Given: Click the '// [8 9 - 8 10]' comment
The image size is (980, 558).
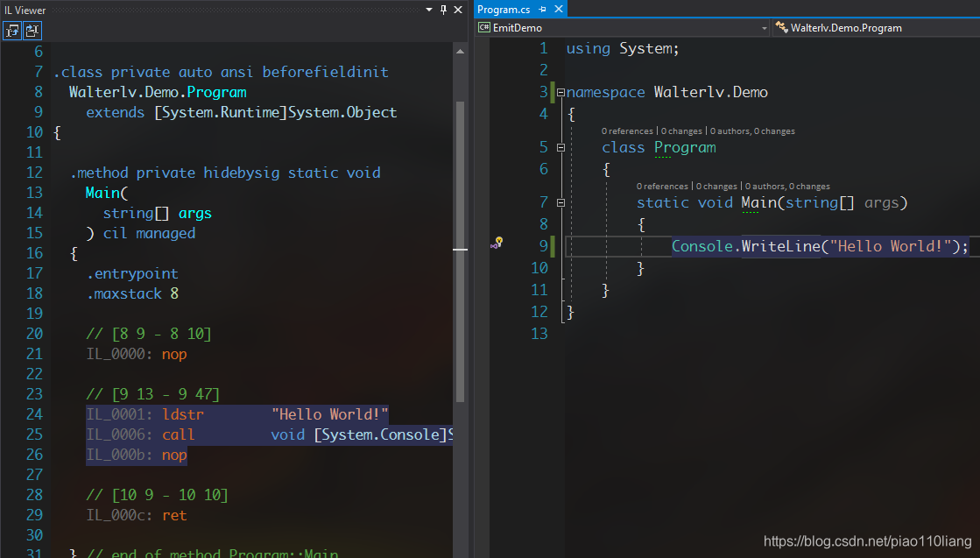Looking at the screenshot, I should [149, 334].
